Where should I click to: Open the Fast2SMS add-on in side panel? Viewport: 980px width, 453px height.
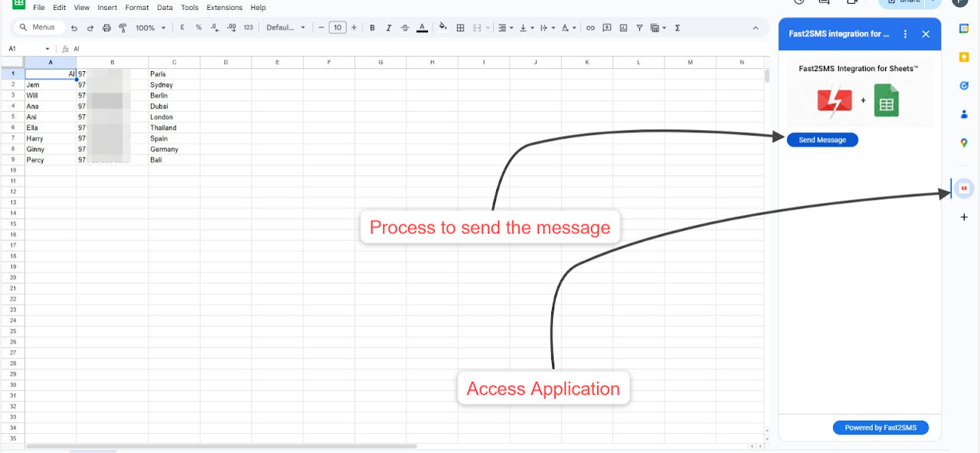tap(964, 188)
